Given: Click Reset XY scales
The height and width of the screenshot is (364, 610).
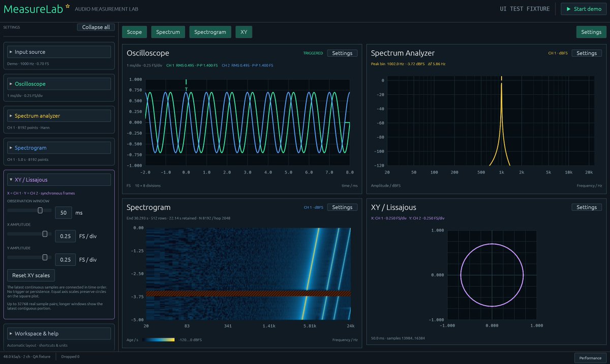Looking at the screenshot, I should [32, 275].
